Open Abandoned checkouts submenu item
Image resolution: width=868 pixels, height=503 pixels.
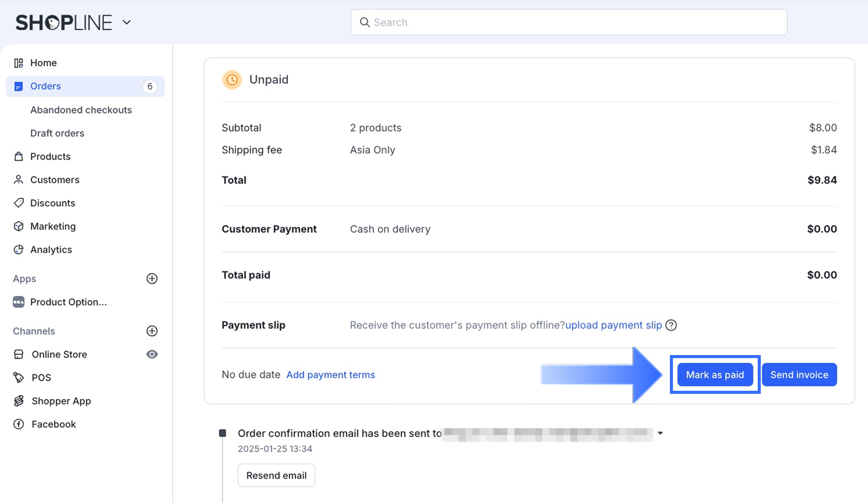point(81,110)
